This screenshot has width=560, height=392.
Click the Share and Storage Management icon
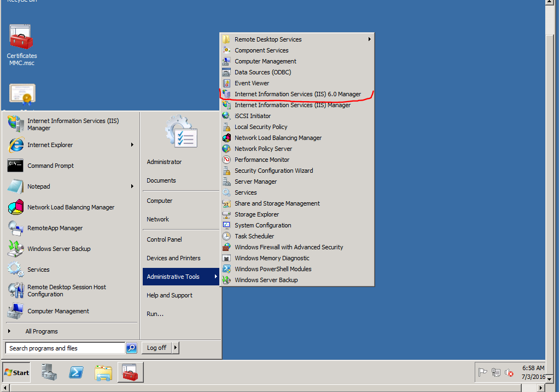point(226,203)
